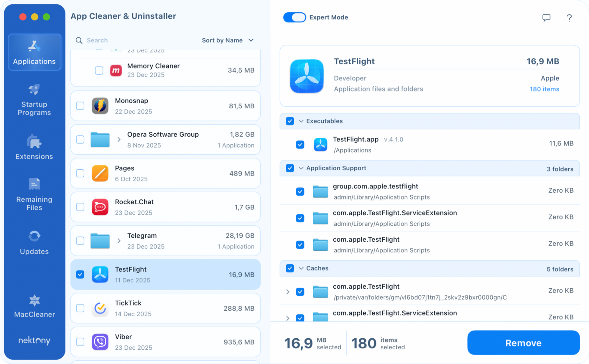Collapse the Application Support section

pos(301,168)
